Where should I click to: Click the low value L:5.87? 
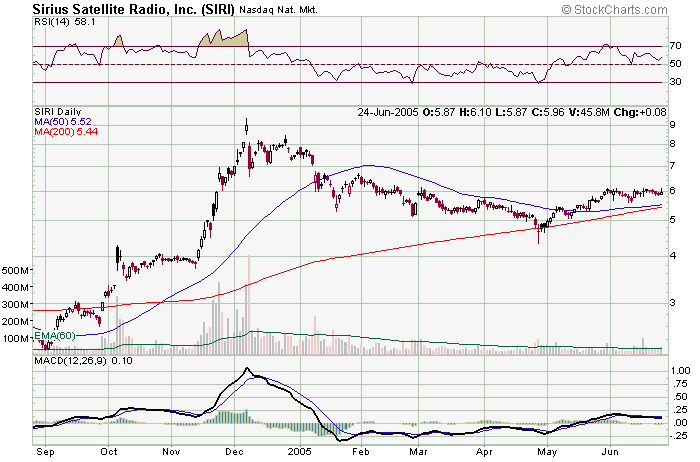(x=512, y=112)
